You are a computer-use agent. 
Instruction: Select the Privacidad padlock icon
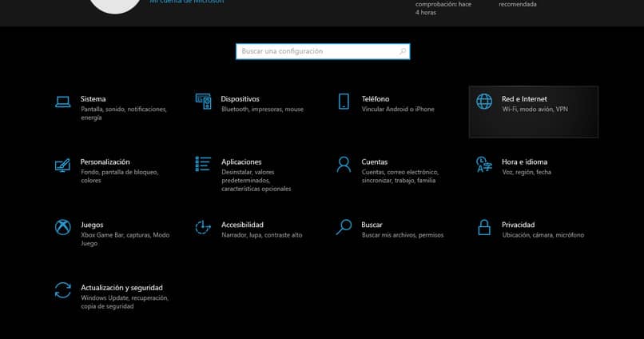pyautogui.click(x=484, y=228)
